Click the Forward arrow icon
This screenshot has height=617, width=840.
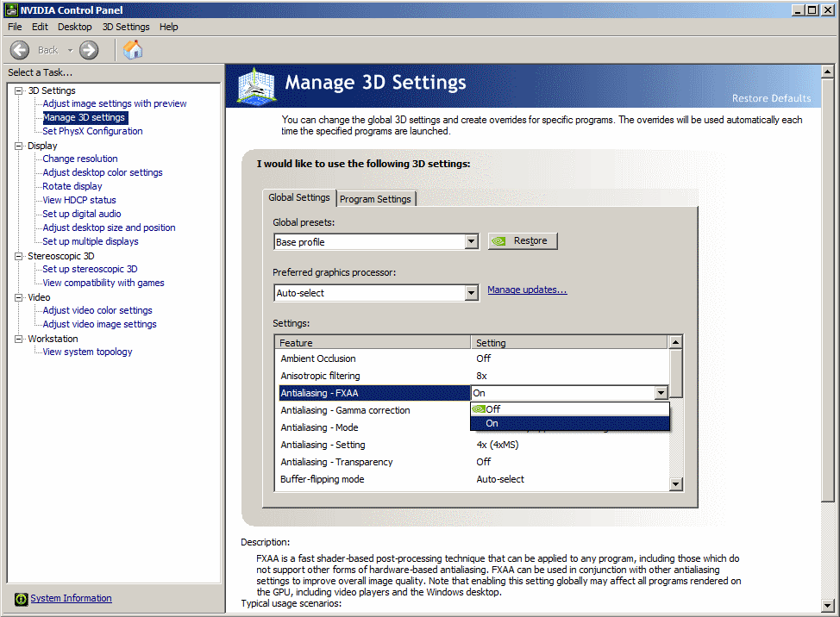(x=89, y=50)
